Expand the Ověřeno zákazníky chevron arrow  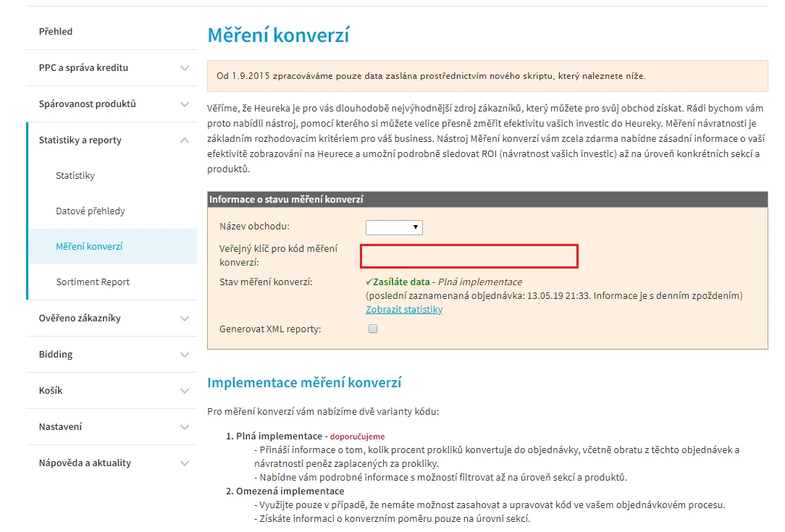tap(185, 318)
